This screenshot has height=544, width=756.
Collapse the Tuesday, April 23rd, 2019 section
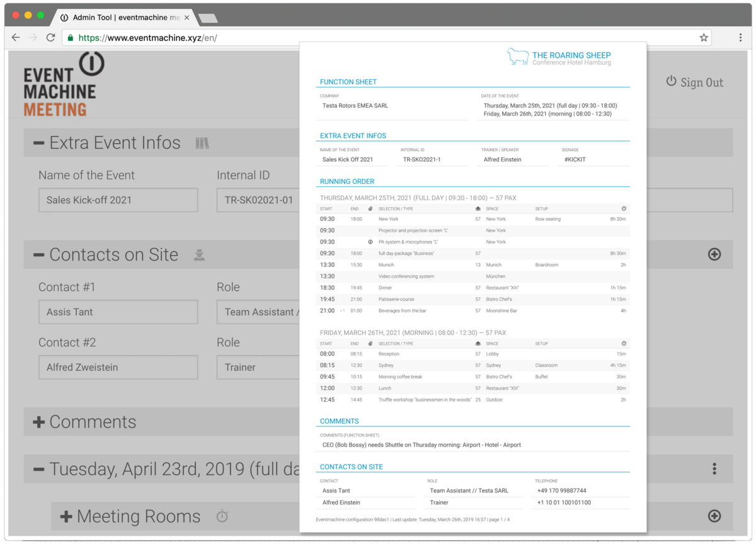pos(39,470)
